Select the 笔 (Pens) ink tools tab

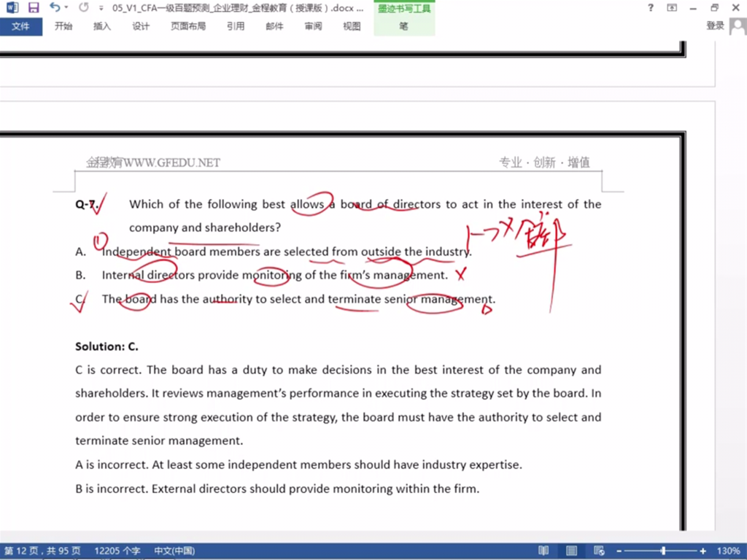pyautogui.click(x=403, y=26)
